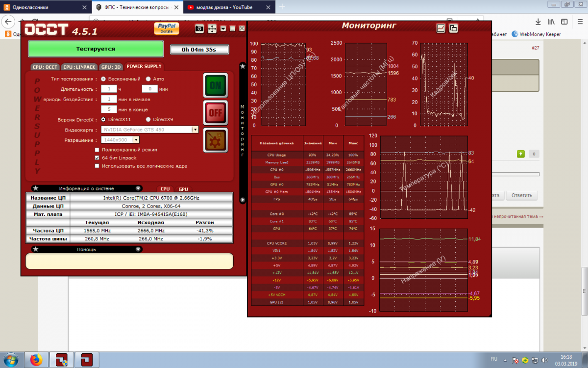Click the graph view icon in Мониторинг
The height and width of the screenshot is (368, 588).
click(441, 28)
